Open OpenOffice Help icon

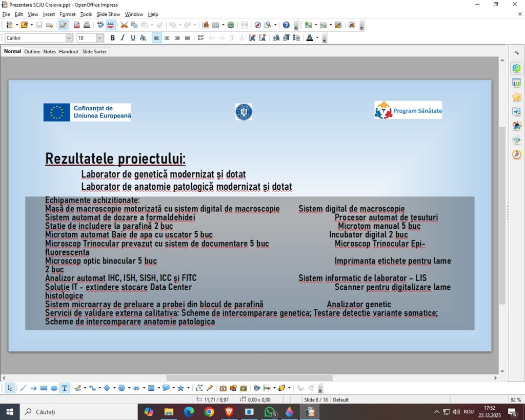286,25
